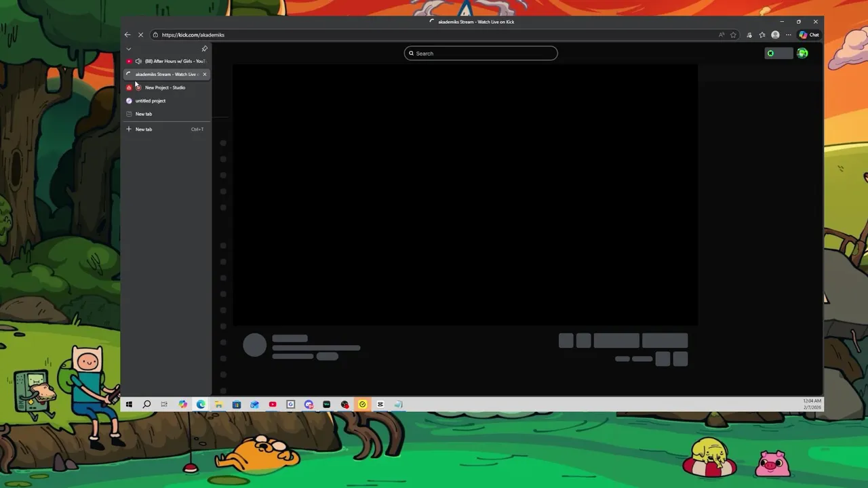Open Windows Start menu
Viewport: 868px width, 488px height.
pyautogui.click(x=129, y=405)
